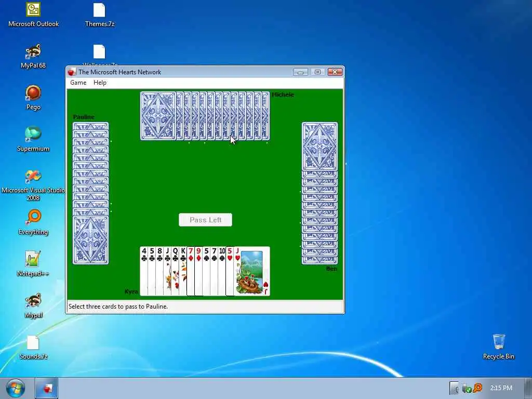Click Pauline's player name label
This screenshot has height=399, width=532.
point(84,117)
